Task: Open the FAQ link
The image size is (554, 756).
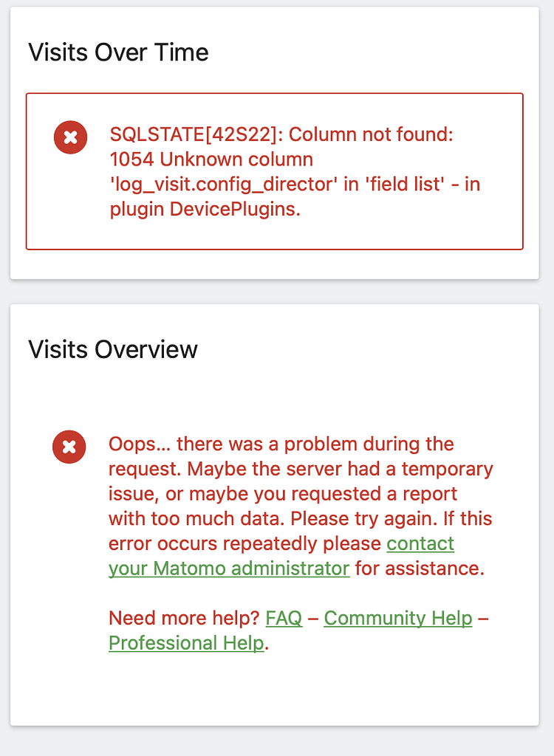Action: tap(284, 618)
